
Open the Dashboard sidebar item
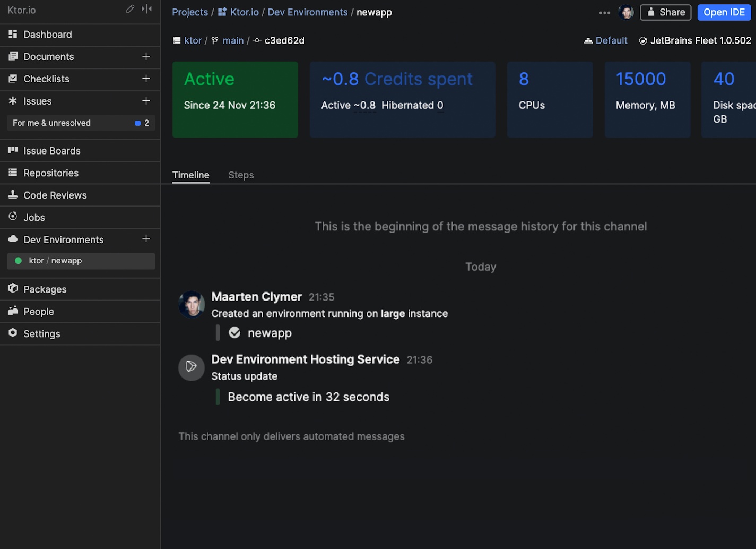(x=80, y=35)
